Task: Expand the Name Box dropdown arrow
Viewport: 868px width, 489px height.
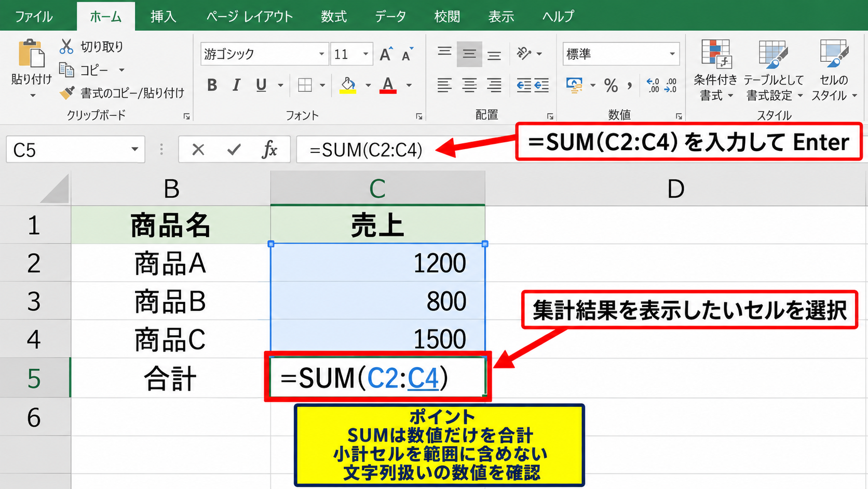Action: coord(134,150)
